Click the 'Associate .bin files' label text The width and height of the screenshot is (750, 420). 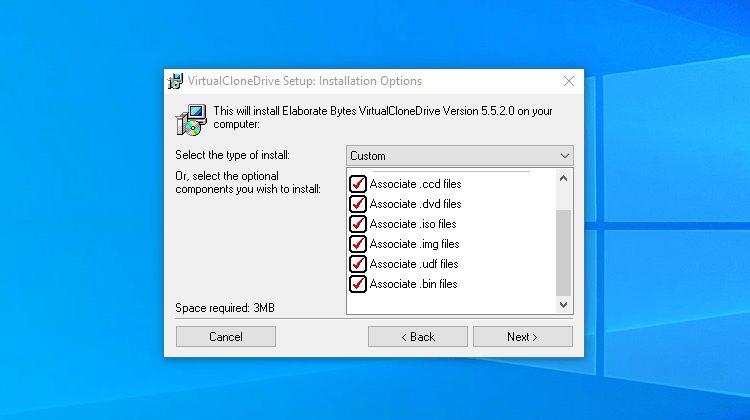click(413, 284)
